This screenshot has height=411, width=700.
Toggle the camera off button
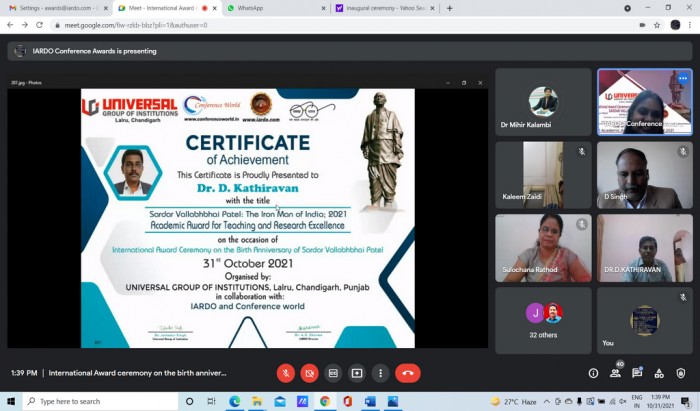coord(309,373)
